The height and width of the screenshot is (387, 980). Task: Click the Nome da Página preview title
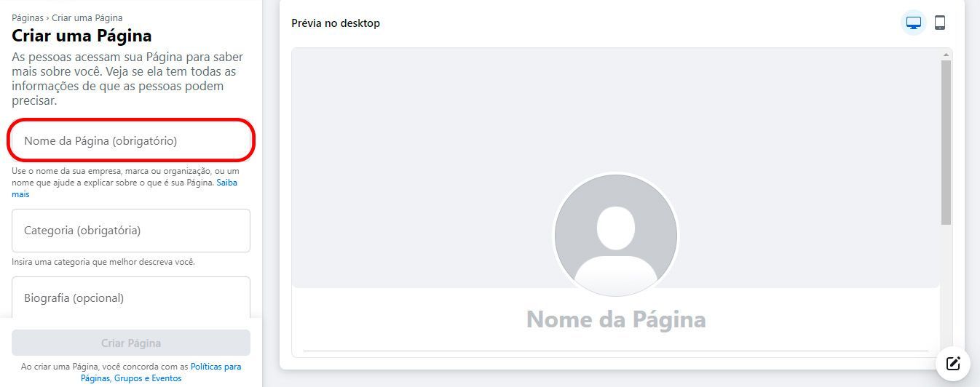tap(616, 319)
